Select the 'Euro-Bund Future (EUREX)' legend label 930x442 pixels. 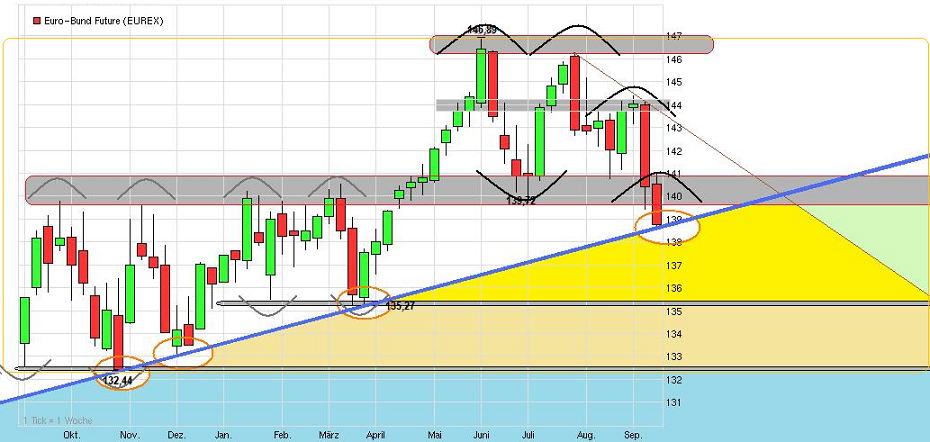pyautogui.click(x=104, y=21)
